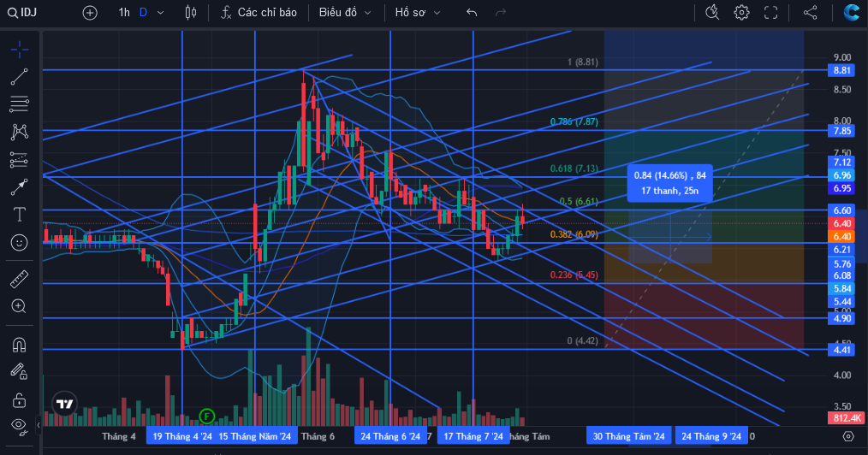Open chart settings gear

(742, 12)
